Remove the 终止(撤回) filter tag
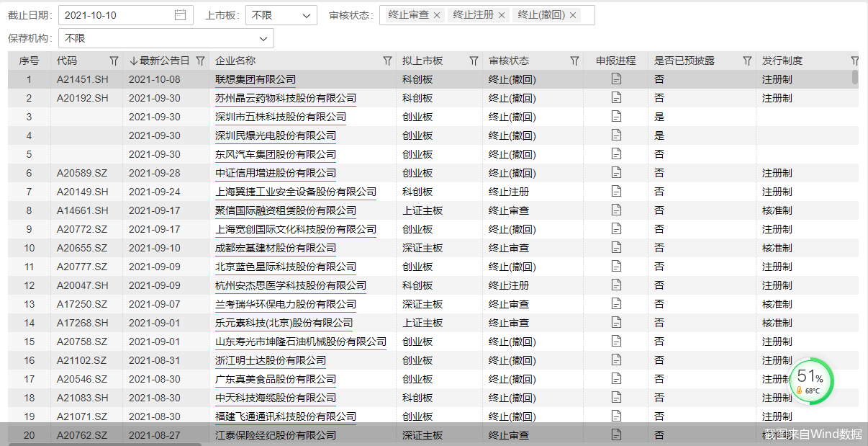The image size is (868, 446). point(573,15)
